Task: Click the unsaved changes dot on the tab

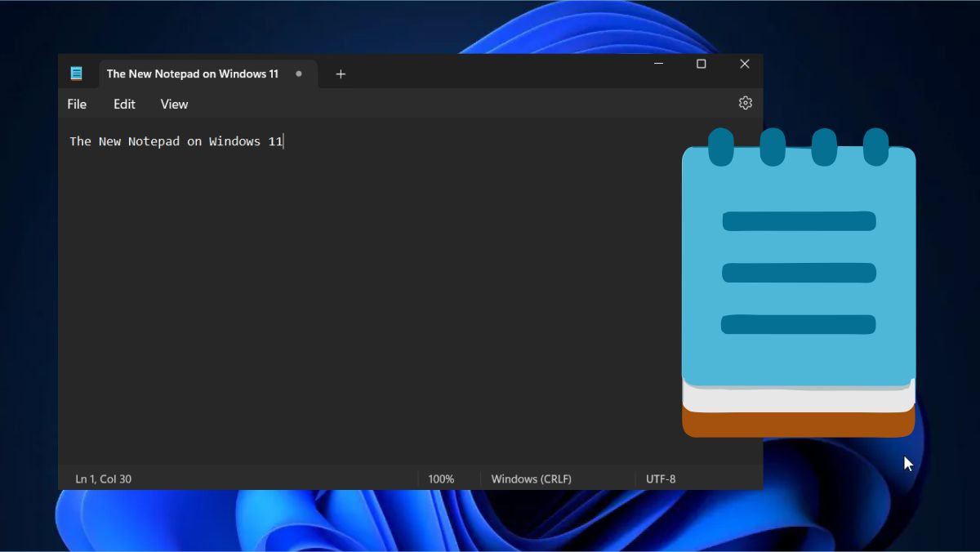Action: click(298, 73)
